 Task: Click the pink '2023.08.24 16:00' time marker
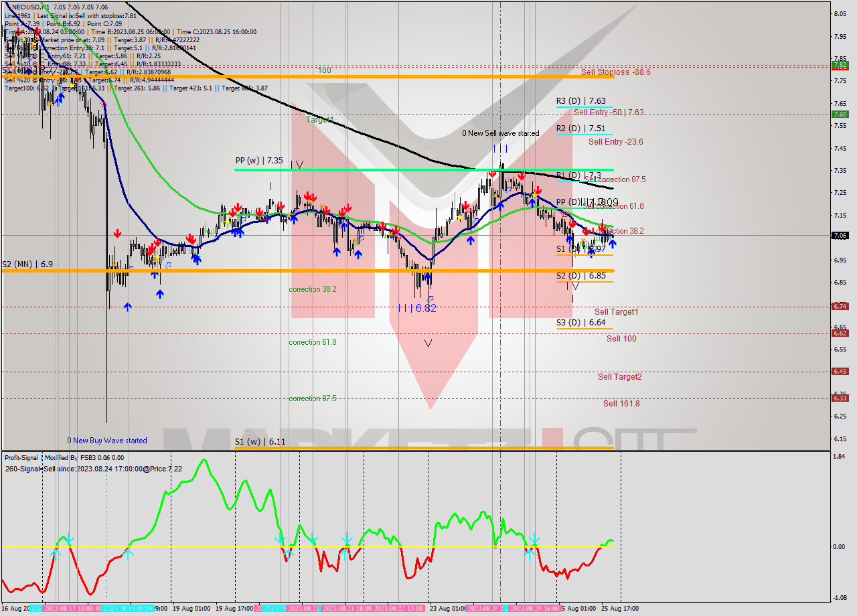coord(535,609)
